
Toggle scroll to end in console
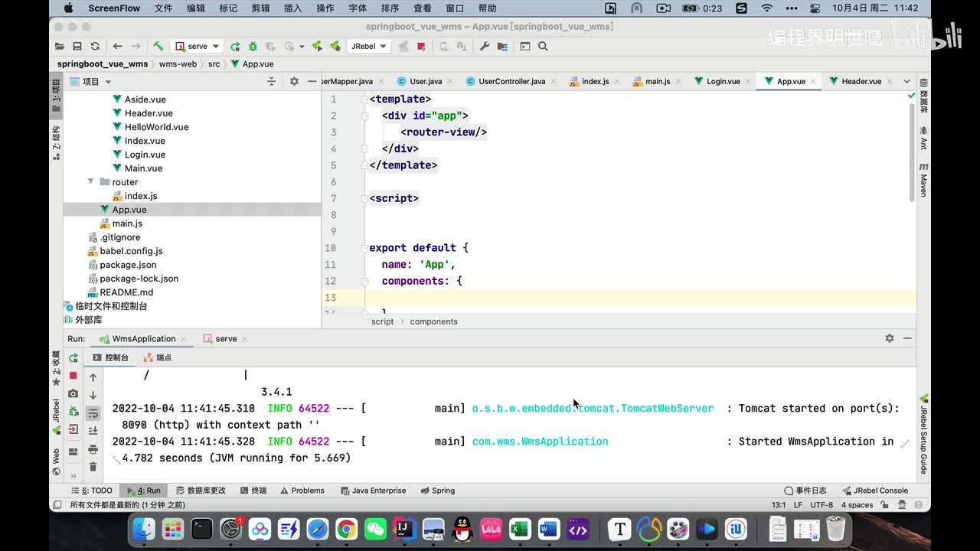(x=93, y=431)
